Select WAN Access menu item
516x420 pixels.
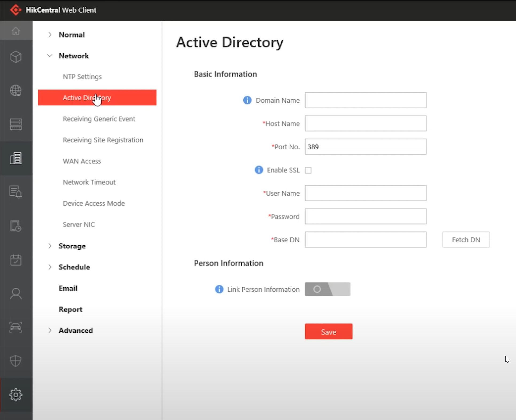(x=82, y=161)
